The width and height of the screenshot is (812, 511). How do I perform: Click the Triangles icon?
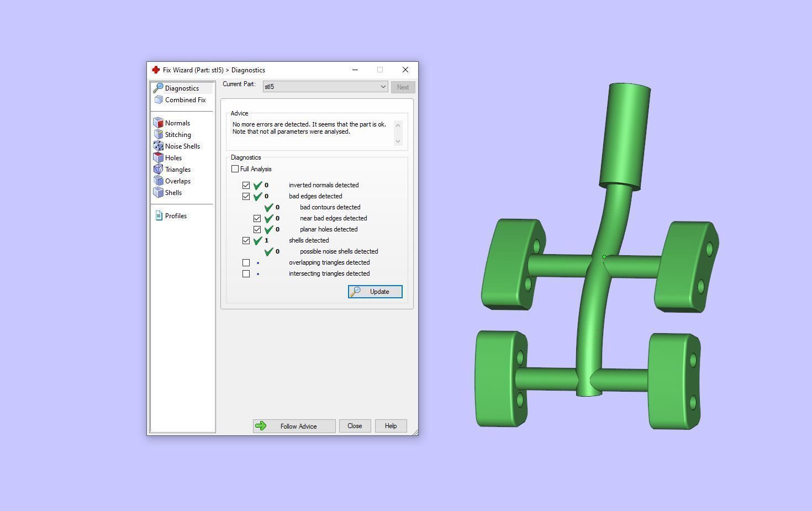click(159, 169)
